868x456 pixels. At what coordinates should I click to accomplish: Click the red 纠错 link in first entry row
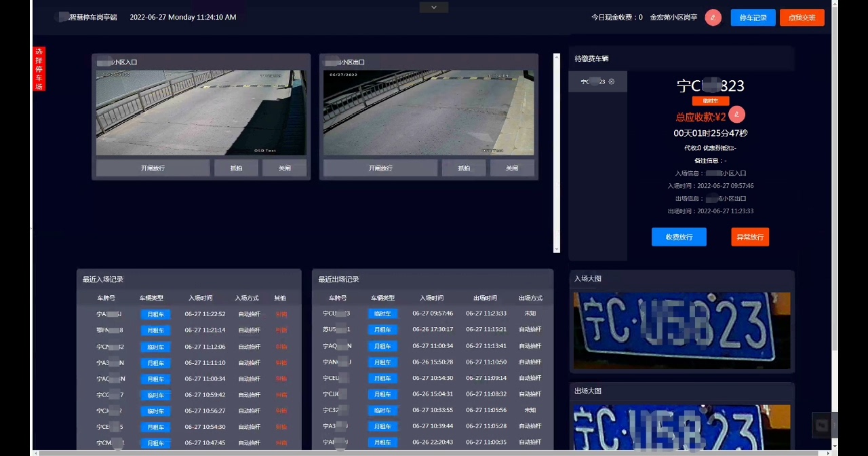click(x=281, y=314)
